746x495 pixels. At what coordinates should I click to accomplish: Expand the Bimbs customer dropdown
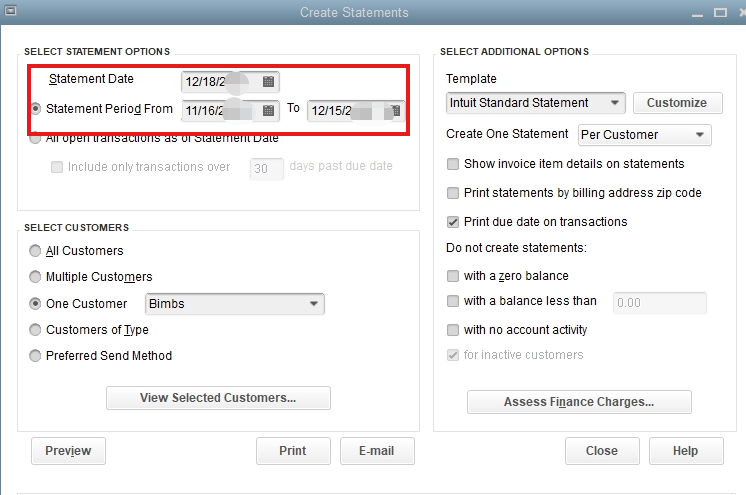[313, 303]
